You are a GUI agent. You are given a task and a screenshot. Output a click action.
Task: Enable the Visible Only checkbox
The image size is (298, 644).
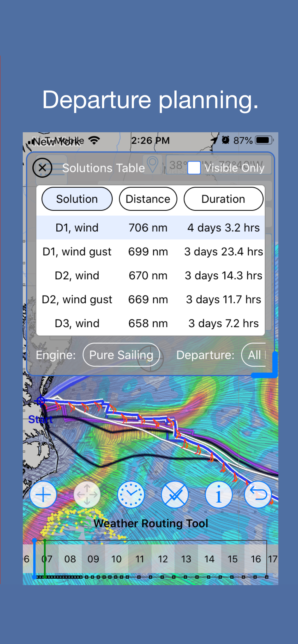(x=194, y=168)
